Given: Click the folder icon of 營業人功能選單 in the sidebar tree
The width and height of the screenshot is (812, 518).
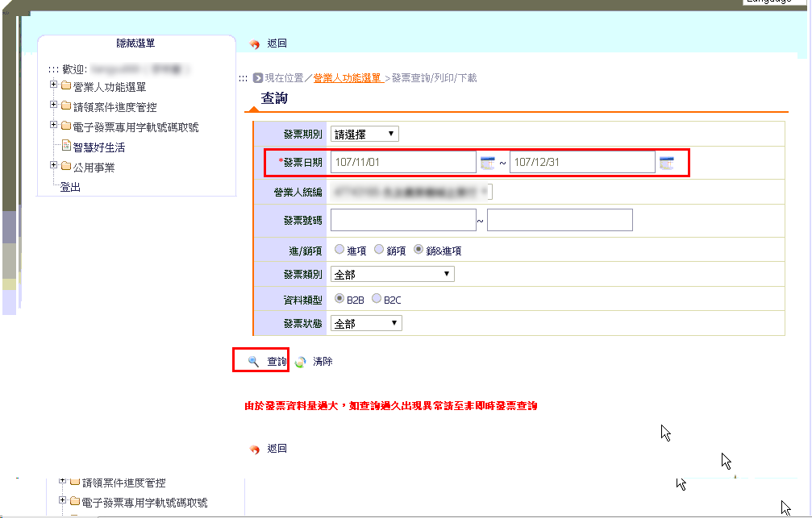Looking at the screenshot, I should pos(66,85).
